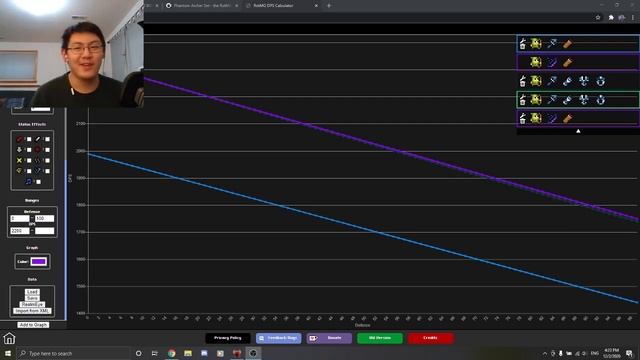The width and height of the screenshot is (640, 360).
Task: Open a new browser tab
Action: [329, 6]
